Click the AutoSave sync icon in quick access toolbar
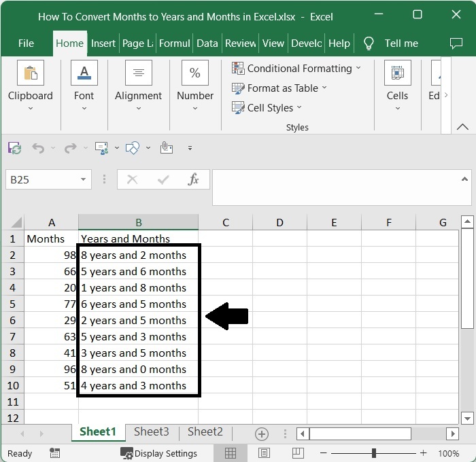The image size is (476, 462). point(14,148)
